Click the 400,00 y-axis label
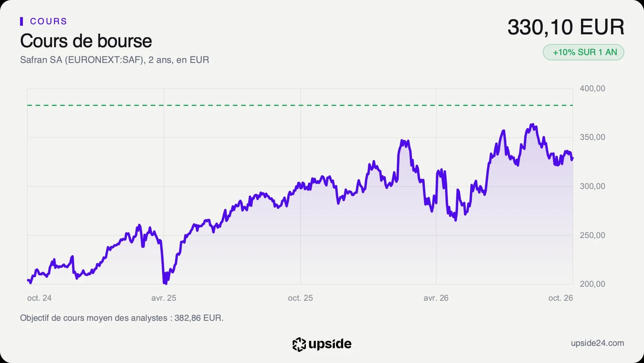Screen dimensions: 644x363 [592, 89]
